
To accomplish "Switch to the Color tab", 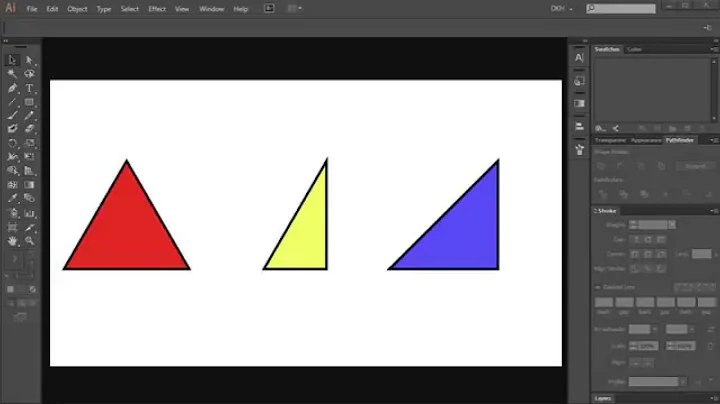I will click(634, 49).
